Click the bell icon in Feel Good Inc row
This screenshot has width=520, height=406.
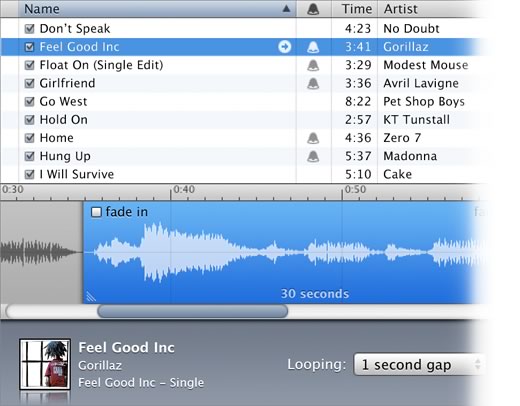[x=313, y=47]
